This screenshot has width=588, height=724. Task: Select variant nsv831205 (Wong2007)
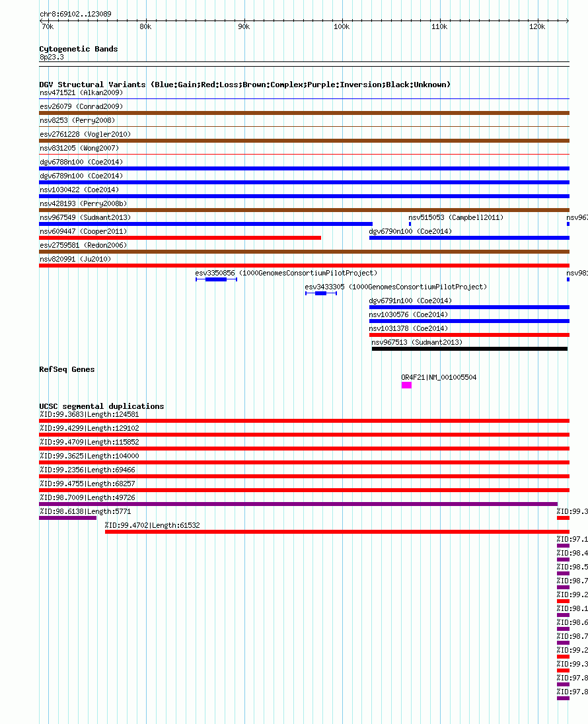tap(79, 148)
